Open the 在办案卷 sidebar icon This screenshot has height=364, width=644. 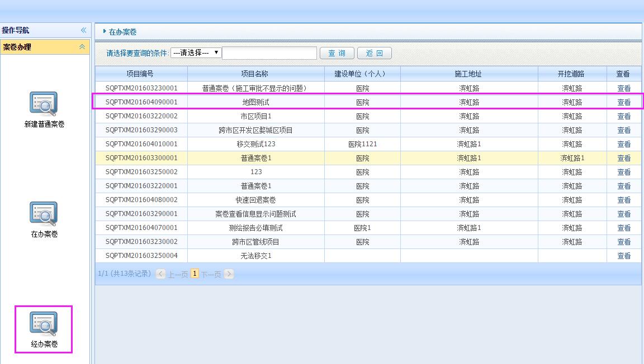pos(44,214)
